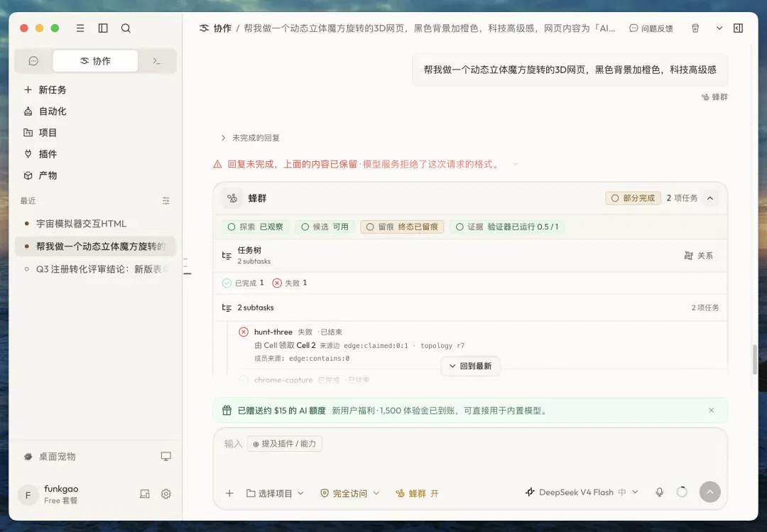Click the device icon next to settings gear
This screenshot has width=767, height=532.
click(145, 494)
